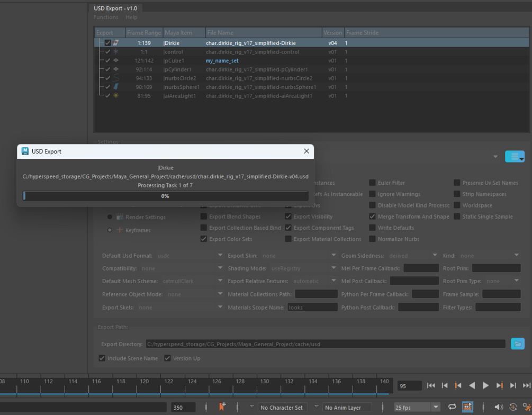The image size is (532, 415).
Task: Click the Dirkie row reference icon
Action: click(116, 43)
